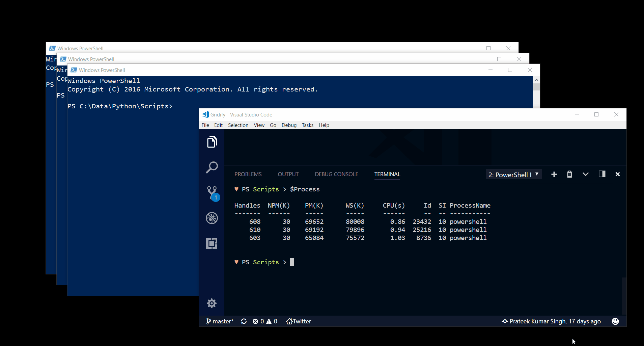Open errors and warnings count

coord(265,321)
